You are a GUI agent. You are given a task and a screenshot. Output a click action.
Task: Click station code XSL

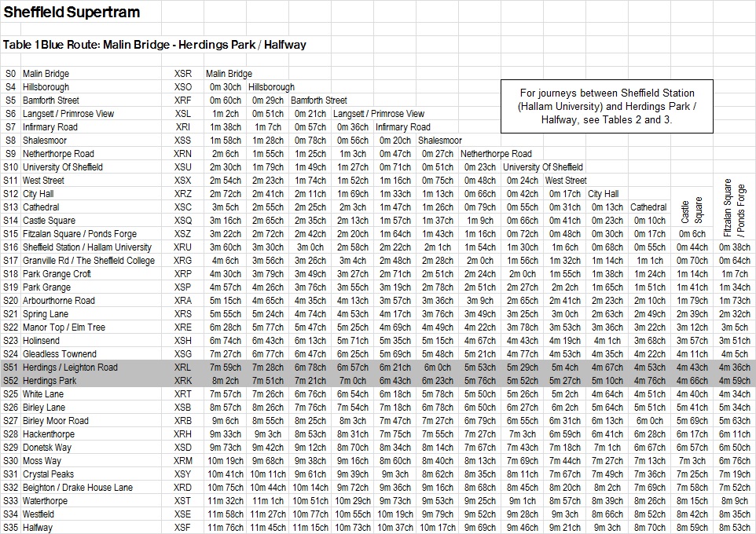(183, 114)
